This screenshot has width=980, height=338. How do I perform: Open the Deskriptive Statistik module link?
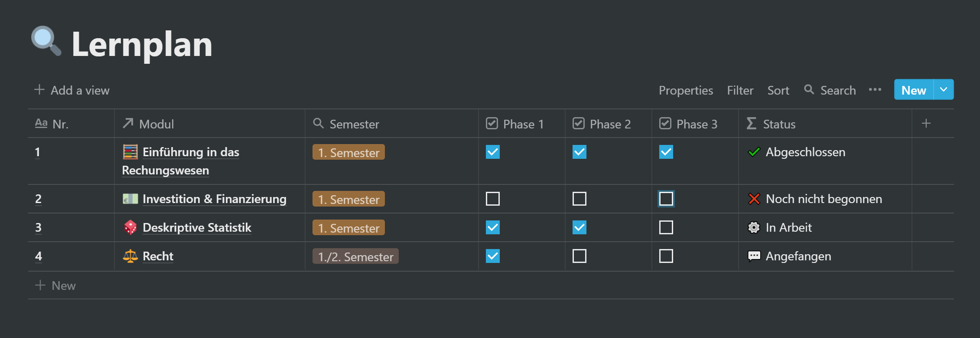pos(197,228)
